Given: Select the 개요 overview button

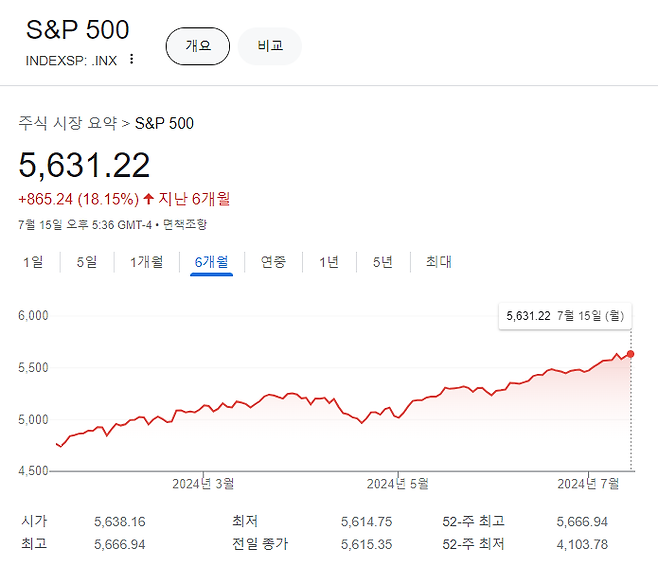Looking at the screenshot, I should pos(198,46).
